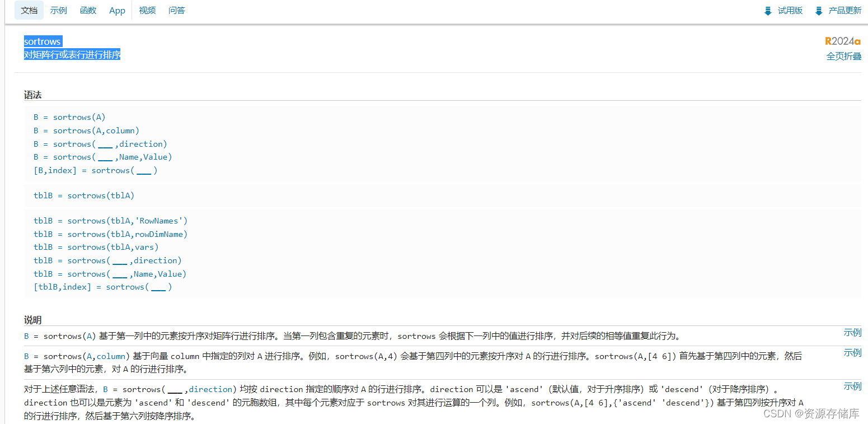Open the 产品更新 link
The height and width of the screenshot is (424, 868).
844,10
